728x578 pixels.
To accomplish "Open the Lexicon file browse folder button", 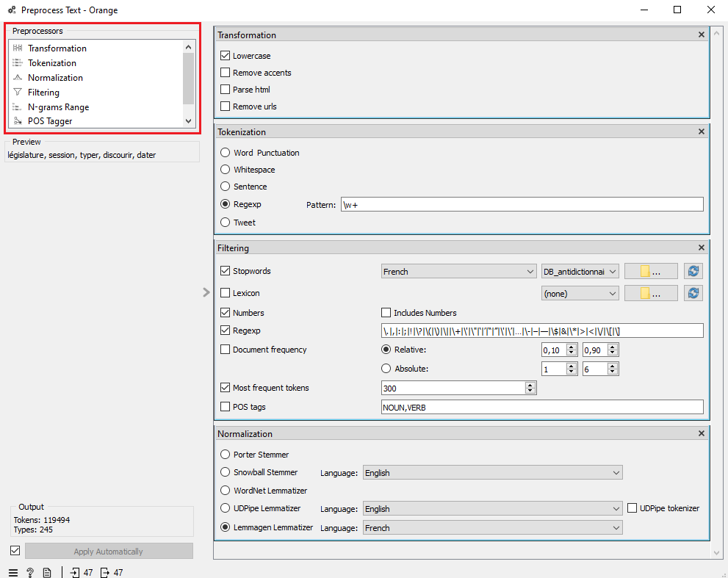I will click(x=651, y=293).
